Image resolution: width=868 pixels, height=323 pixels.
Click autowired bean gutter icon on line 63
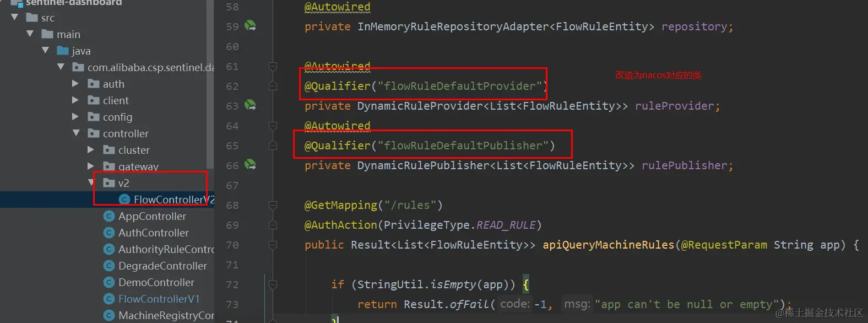pos(251,105)
